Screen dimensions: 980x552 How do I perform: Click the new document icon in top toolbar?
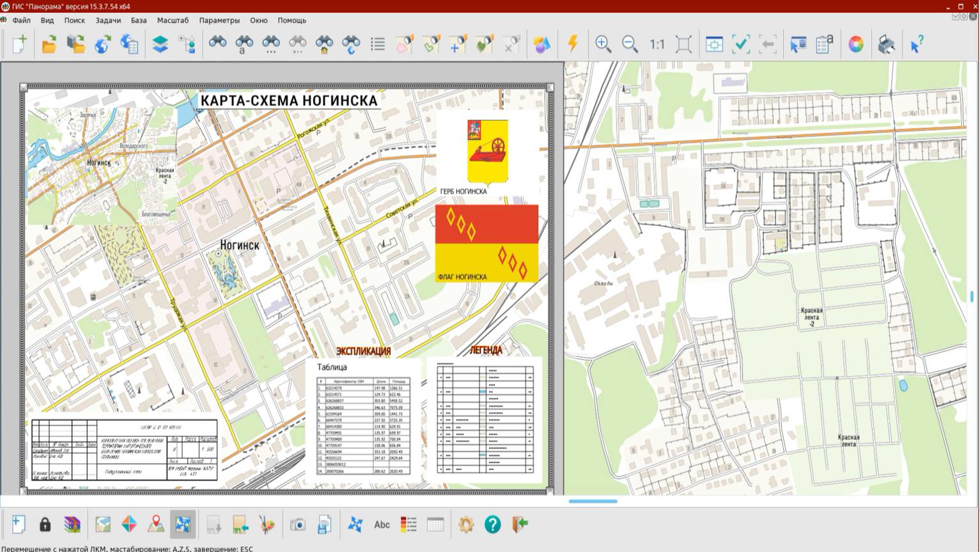tap(19, 44)
